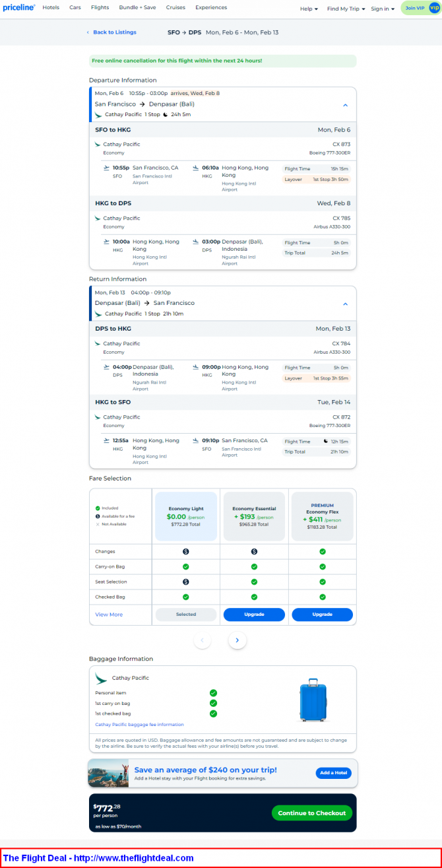Expand the Sign in dropdown
The height and width of the screenshot is (868, 442).
pos(383,9)
